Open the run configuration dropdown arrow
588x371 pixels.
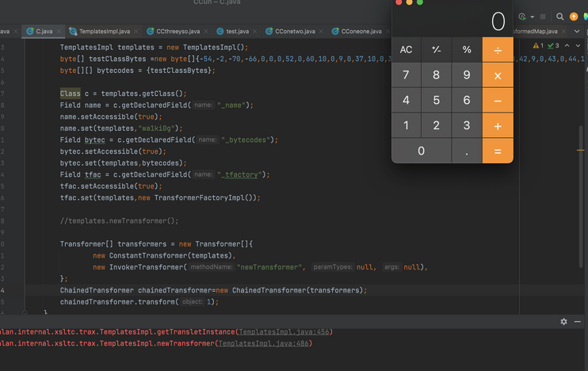532,17
